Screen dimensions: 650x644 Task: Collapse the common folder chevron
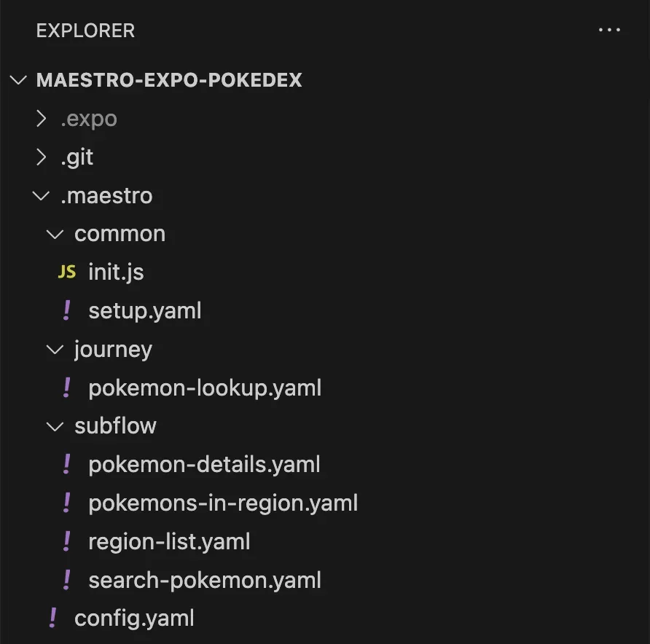coord(55,234)
